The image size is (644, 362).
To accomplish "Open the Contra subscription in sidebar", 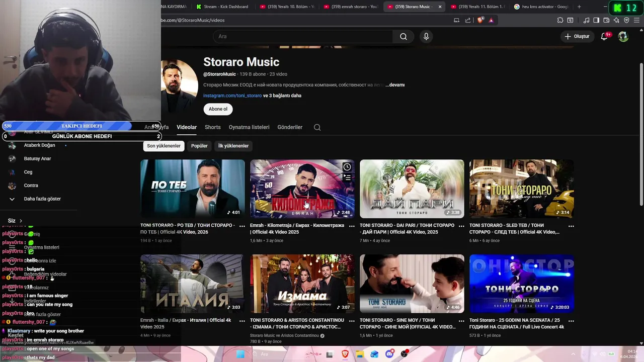I will click(31, 186).
